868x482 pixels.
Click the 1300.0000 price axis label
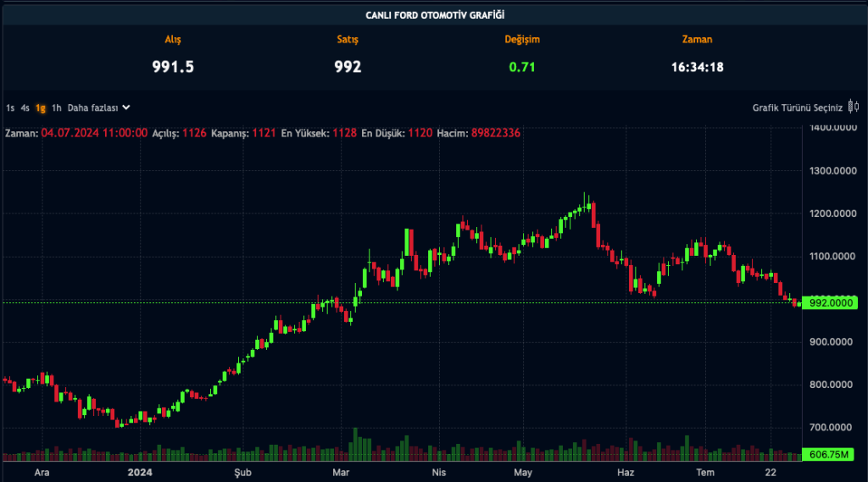coord(832,170)
